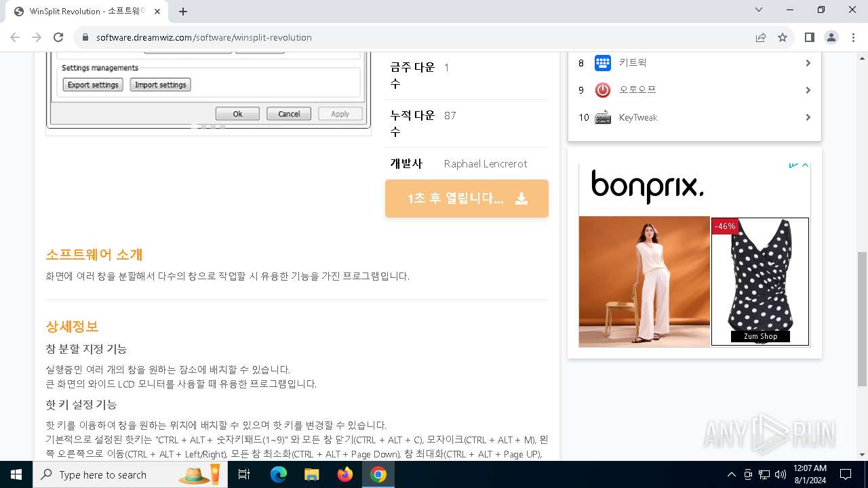Click the volume speaker tray icon

point(781,474)
